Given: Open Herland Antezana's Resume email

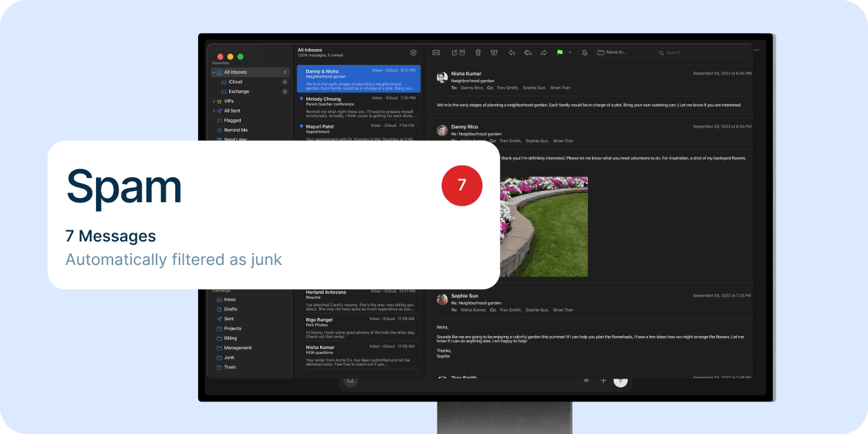Looking at the screenshot, I should [358, 301].
